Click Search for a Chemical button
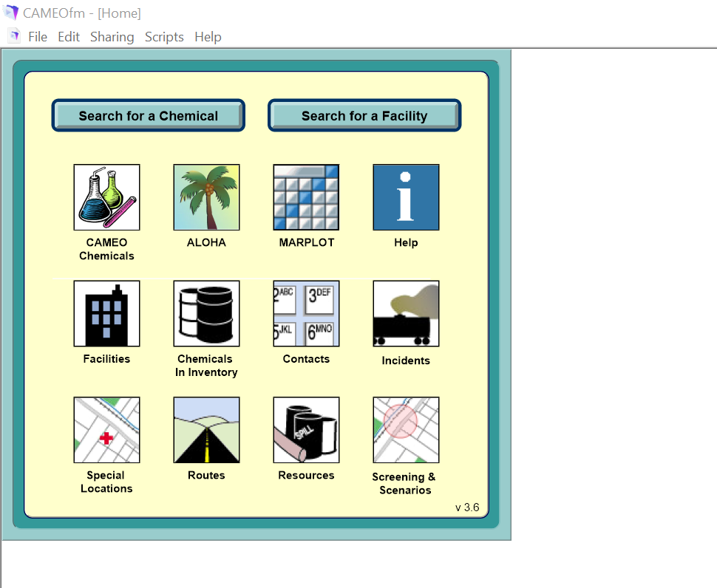The width and height of the screenshot is (717, 588). pyautogui.click(x=148, y=115)
